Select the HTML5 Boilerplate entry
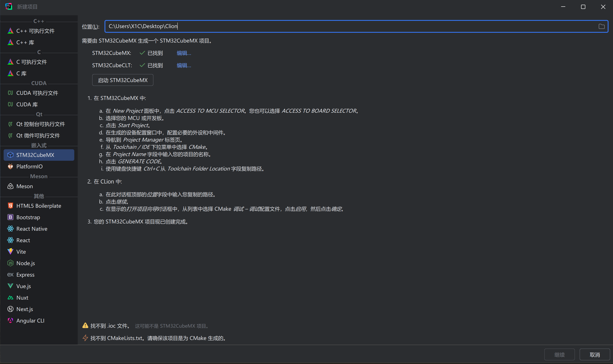 pos(39,206)
